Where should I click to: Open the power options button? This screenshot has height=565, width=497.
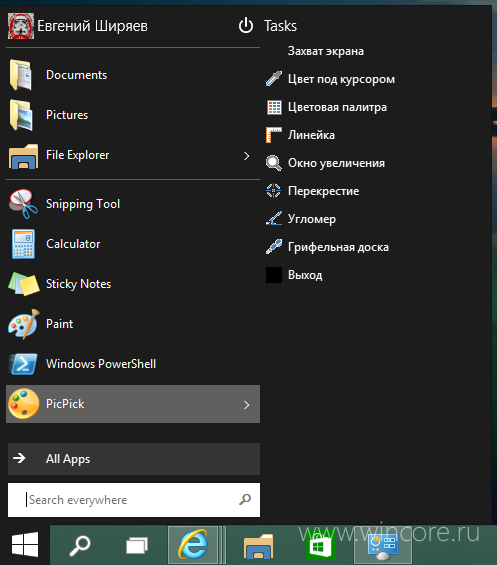pyautogui.click(x=246, y=26)
